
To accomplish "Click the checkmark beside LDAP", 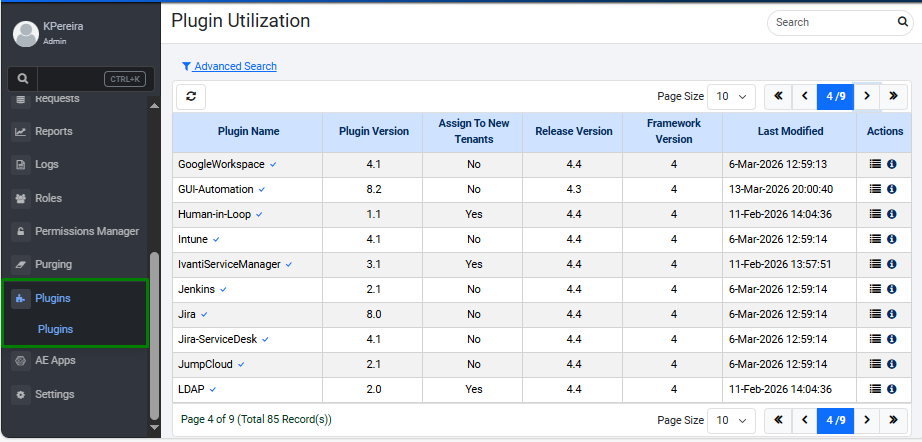I will 213,389.
